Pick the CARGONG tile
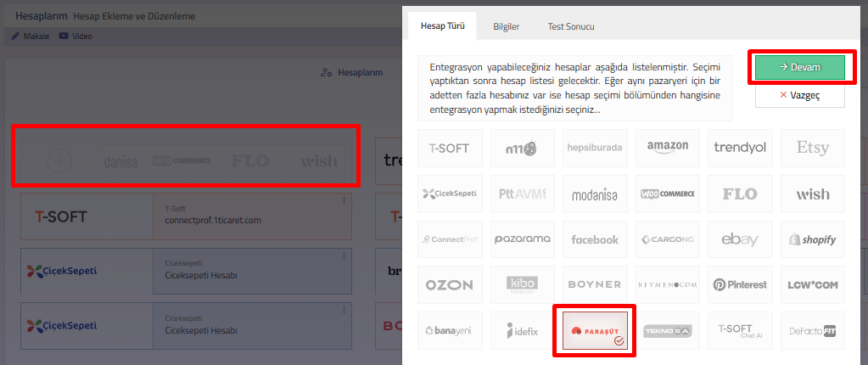 pos(668,239)
